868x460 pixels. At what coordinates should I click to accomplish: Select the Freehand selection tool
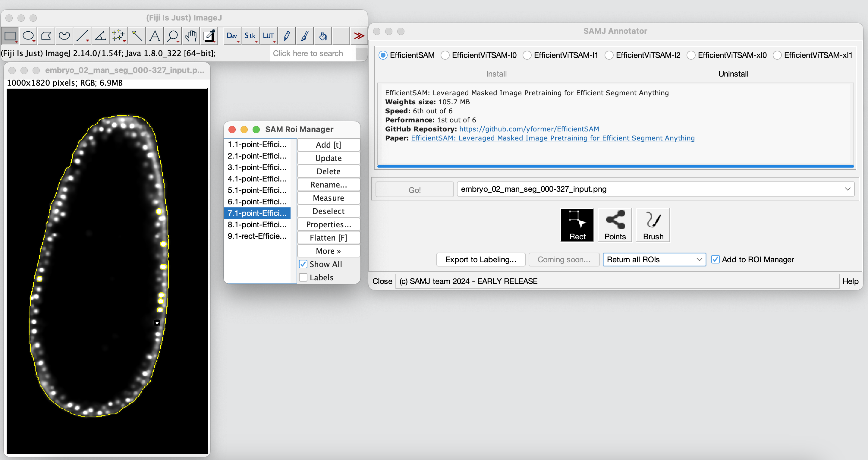click(64, 36)
